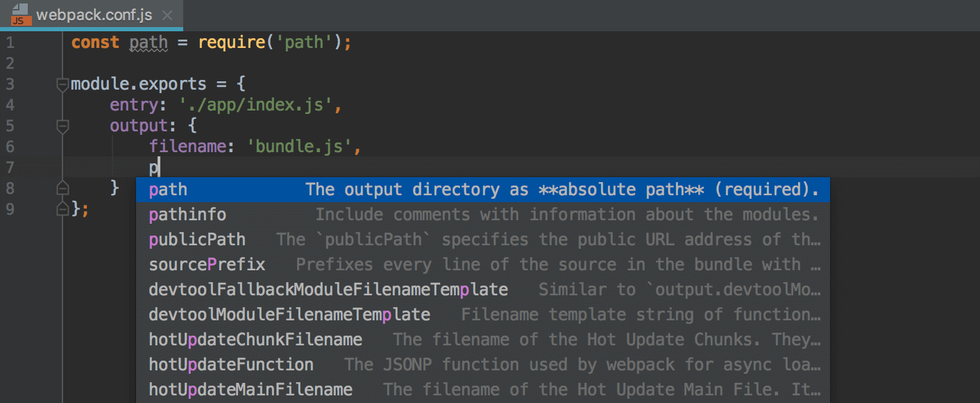Select the highlighted 'path' completion suggestion
This screenshot has height=403, width=980.
(x=167, y=189)
